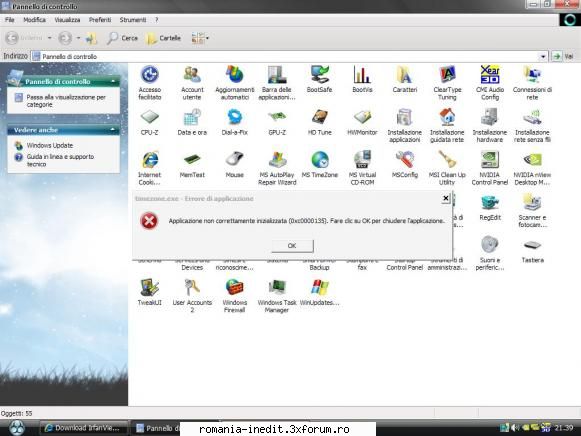The image size is (581, 436).
Task: Open the Visualizza menu
Action: coord(67,20)
